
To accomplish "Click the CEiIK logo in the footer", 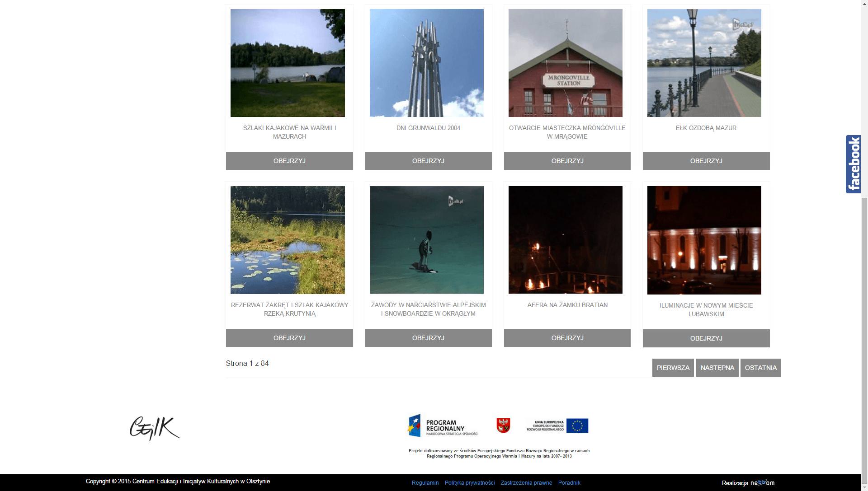I will tap(155, 428).
